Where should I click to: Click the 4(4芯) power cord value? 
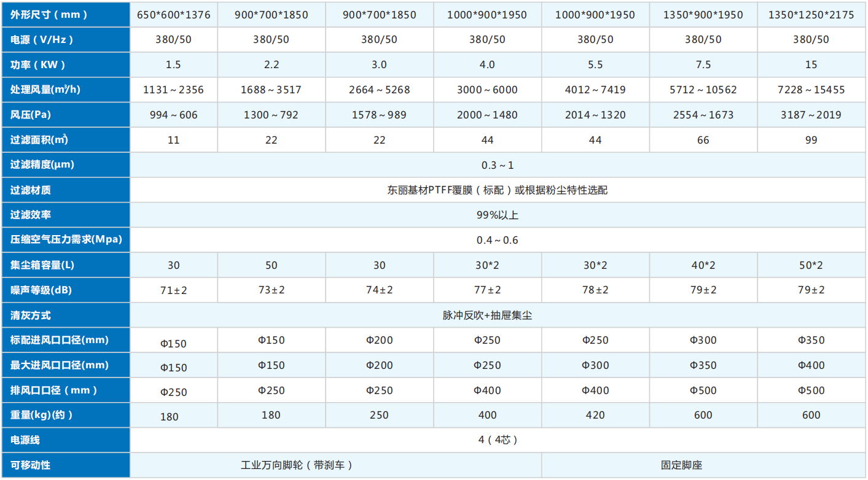tap(498, 440)
